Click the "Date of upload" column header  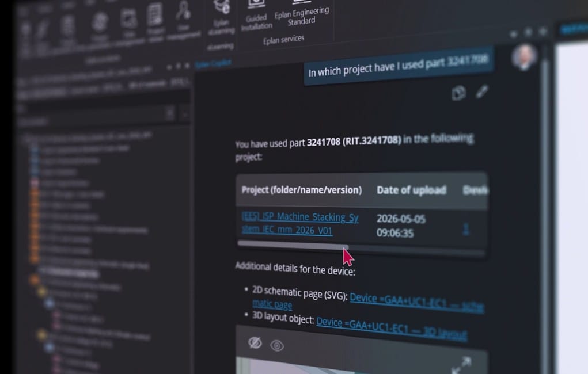pos(411,190)
